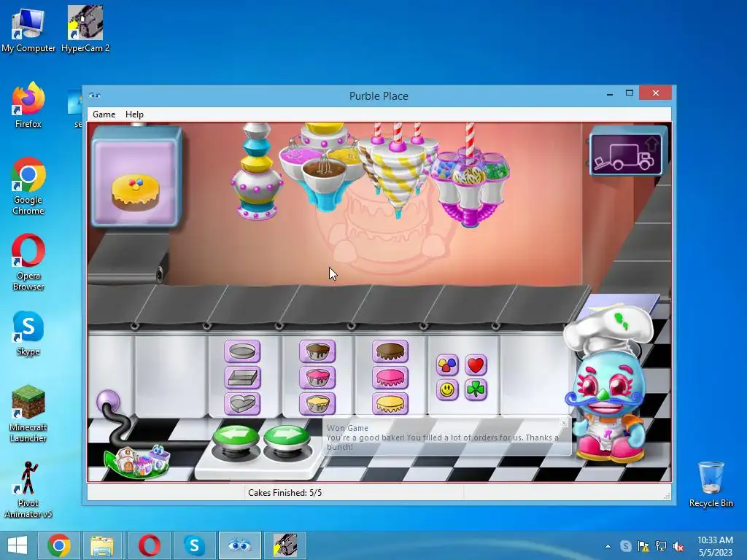Open the Action Center flag icon
Viewport: 747px width, 560px height.
[643, 546]
